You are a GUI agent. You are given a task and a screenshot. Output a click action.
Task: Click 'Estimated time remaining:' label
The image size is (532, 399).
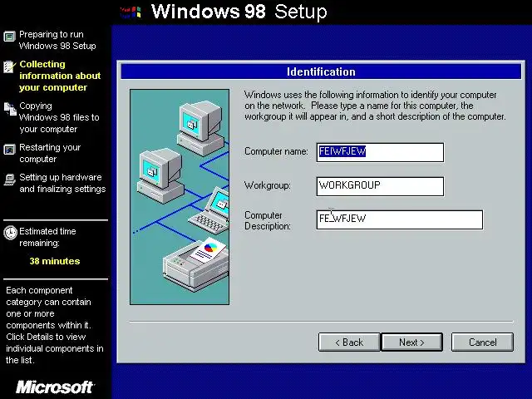pos(47,237)
